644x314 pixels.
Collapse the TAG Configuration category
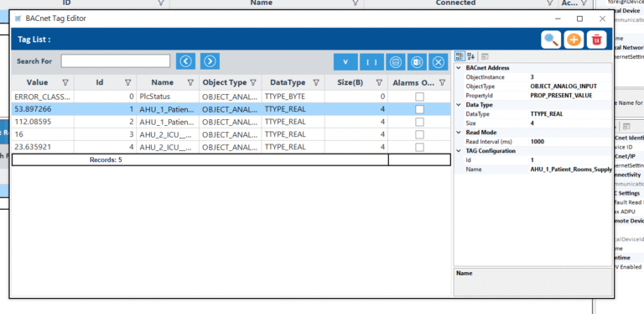[x=459, y=151]
